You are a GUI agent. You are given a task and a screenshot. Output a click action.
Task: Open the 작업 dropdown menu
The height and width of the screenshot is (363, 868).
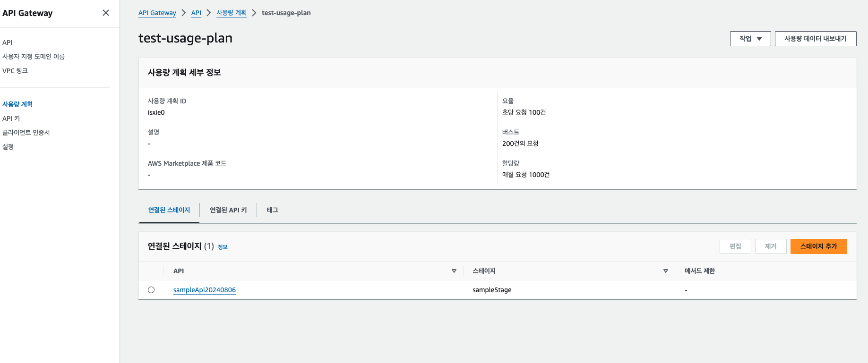pyautogui.click(x=750, y=39)
